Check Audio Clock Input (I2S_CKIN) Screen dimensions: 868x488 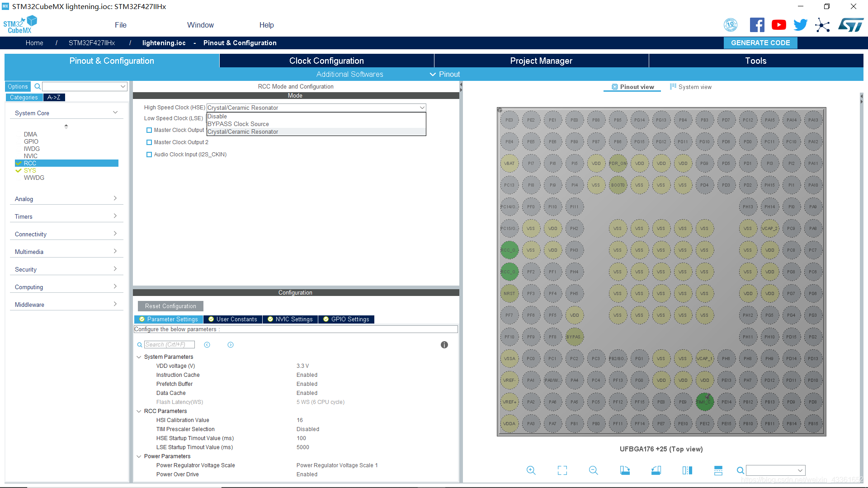(149, 155)
